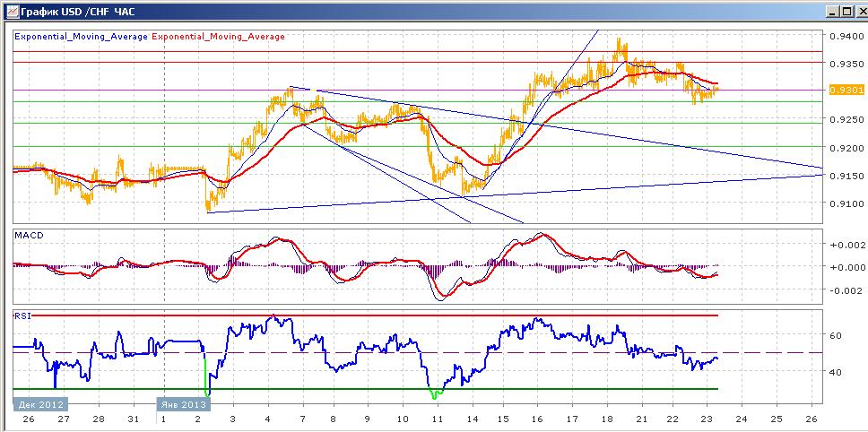Minimize the USD/CHF chart window
Viewport: 868px width, 432px height.
click(834, 11)
